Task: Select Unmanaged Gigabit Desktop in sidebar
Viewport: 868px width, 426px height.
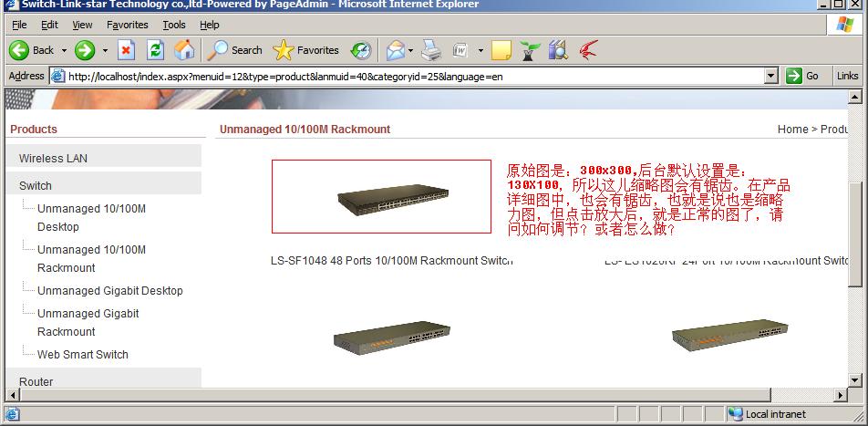Action: click(x=109, y=290)
